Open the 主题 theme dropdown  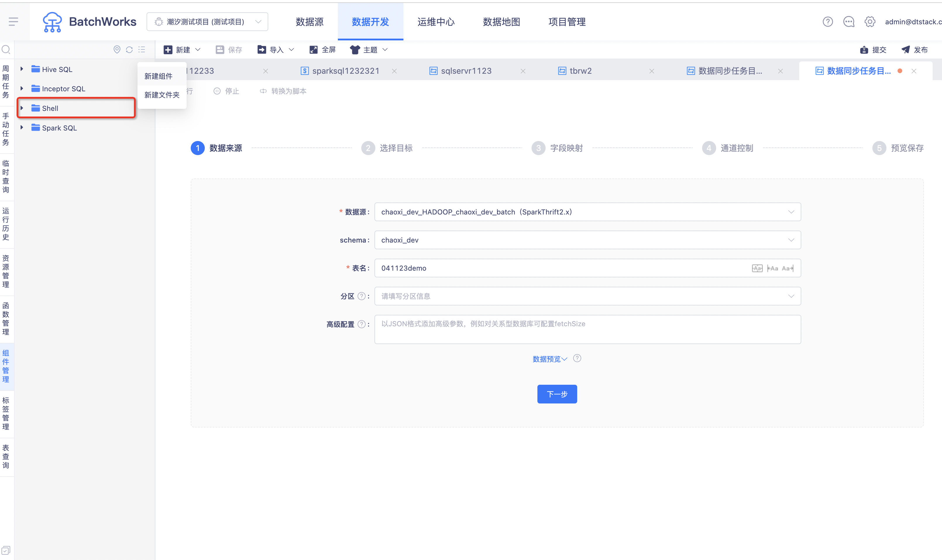[369, 50]
